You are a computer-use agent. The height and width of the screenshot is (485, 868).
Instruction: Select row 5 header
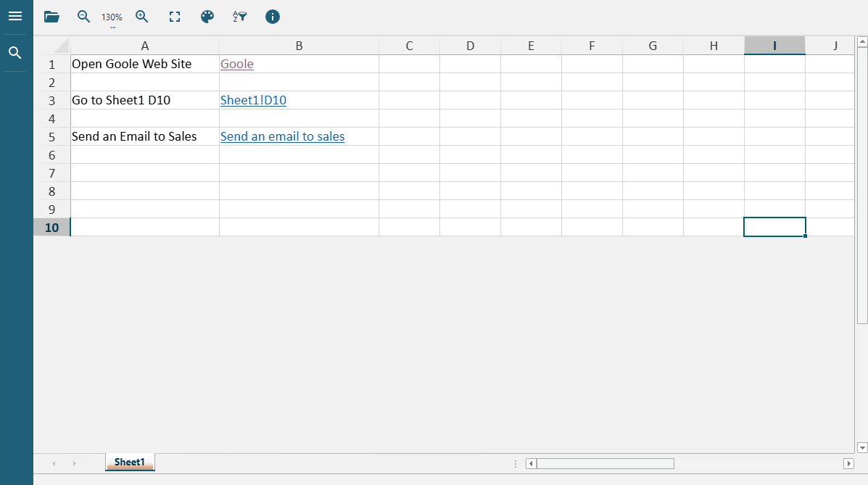pos(51,136)
